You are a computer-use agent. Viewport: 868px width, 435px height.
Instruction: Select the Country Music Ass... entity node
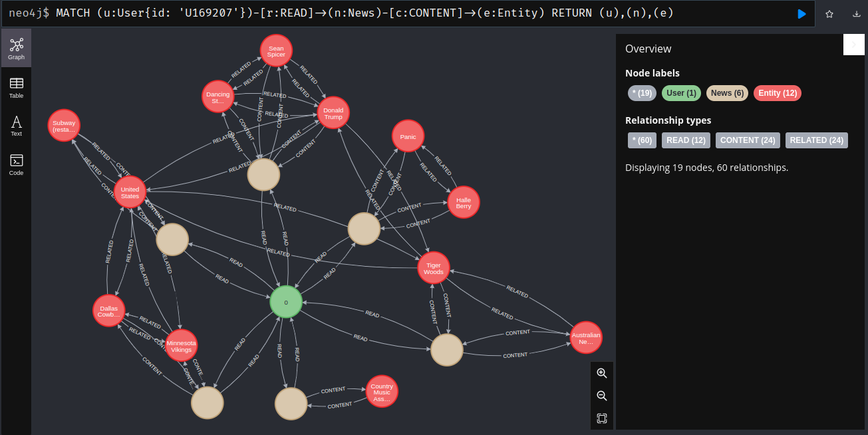click(x=382, y=392)
